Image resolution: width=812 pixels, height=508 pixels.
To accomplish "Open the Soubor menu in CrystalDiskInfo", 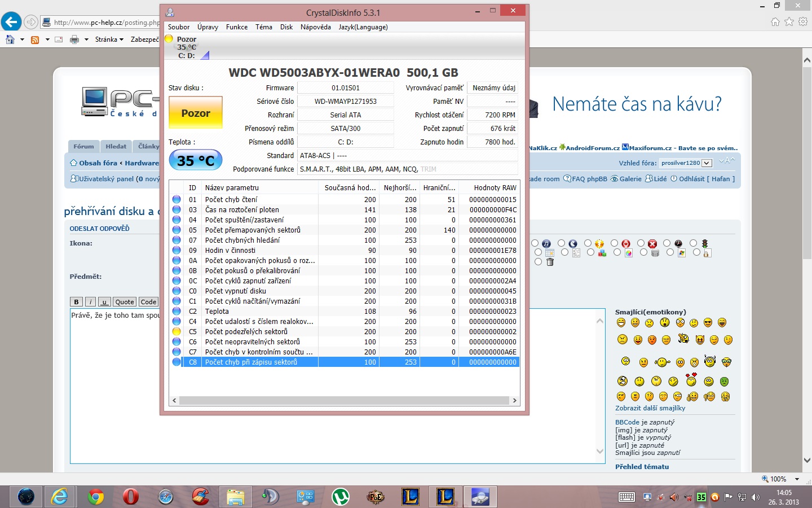I will point(178,27).
